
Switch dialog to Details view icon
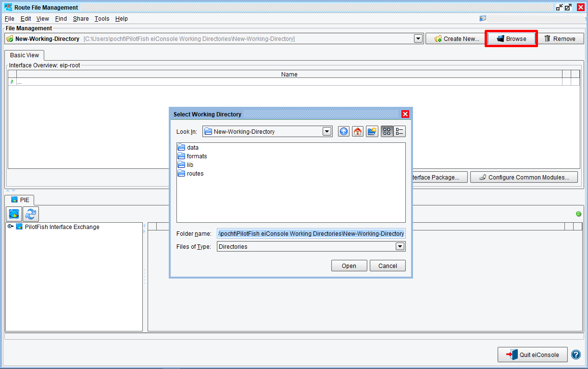pyautogui.click(x=400, y=131)
